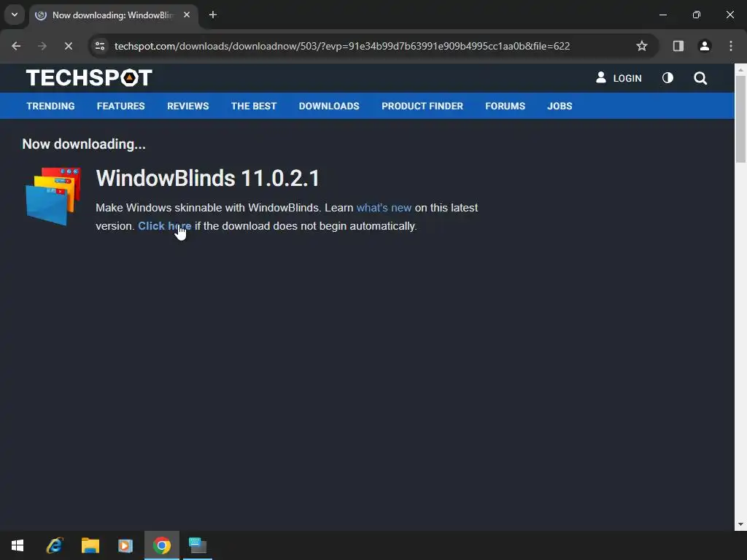The image size is (747, 560).
Task: Open the FORUMS menu item
Action: pos(505,106)
